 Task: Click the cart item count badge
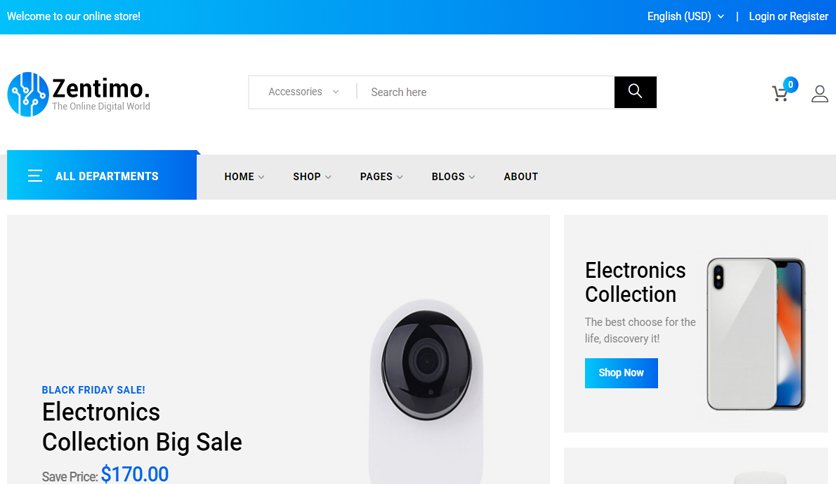(x=791, y=84)
